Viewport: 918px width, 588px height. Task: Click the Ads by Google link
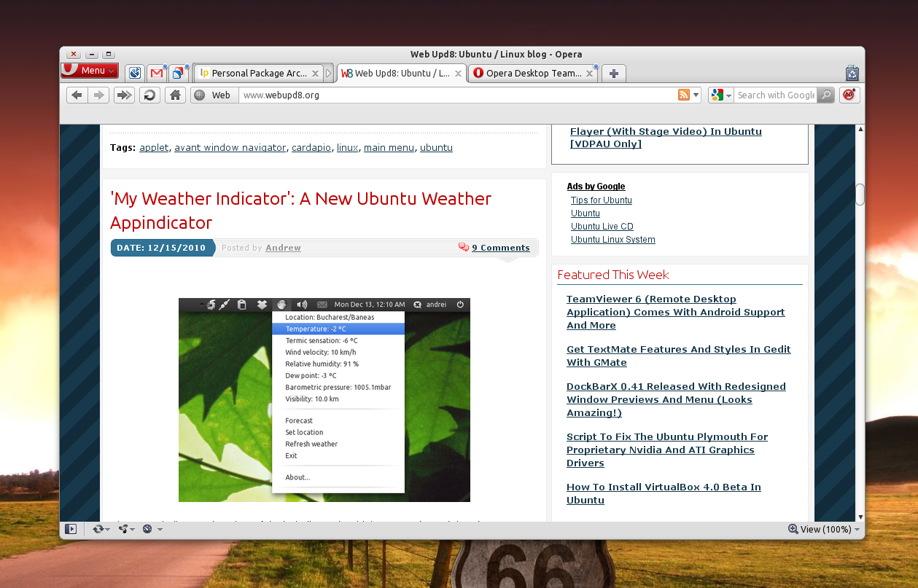(596, 187)
